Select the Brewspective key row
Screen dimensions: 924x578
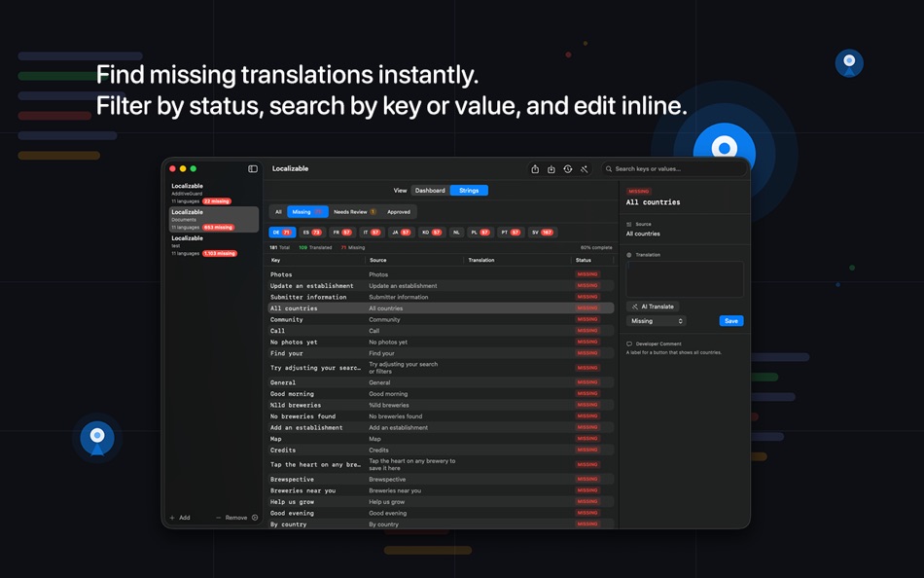(x=441, y=479)
